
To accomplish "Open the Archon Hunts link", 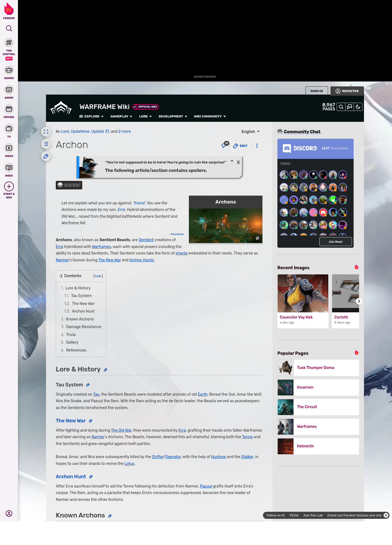I will (x=142, y=260).
